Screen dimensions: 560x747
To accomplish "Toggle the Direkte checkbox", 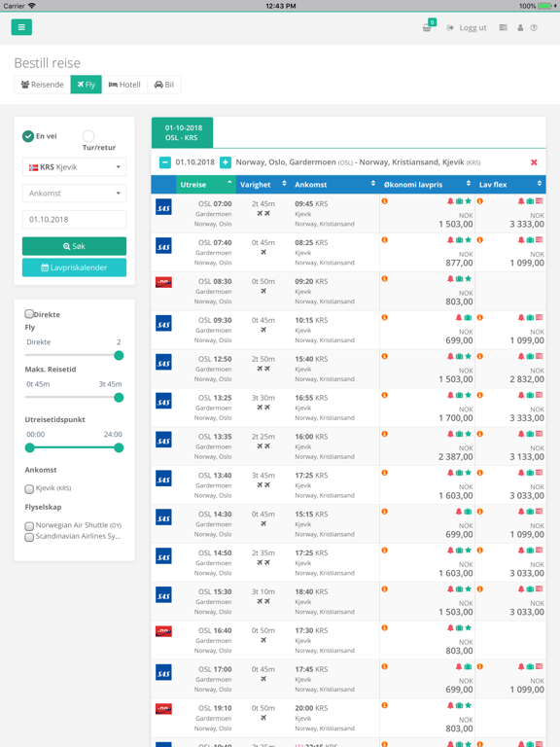I will click(x=29, y=314).
